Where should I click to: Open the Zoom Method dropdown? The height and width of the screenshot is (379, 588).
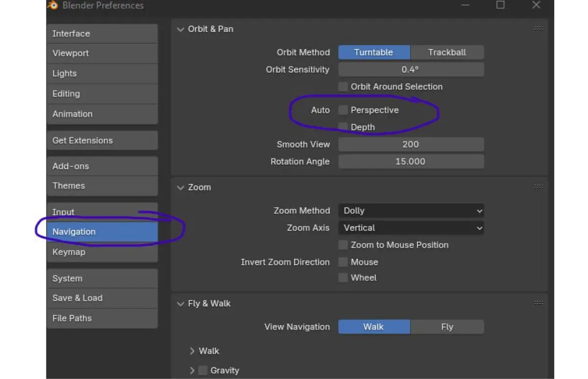click(411, 211)
